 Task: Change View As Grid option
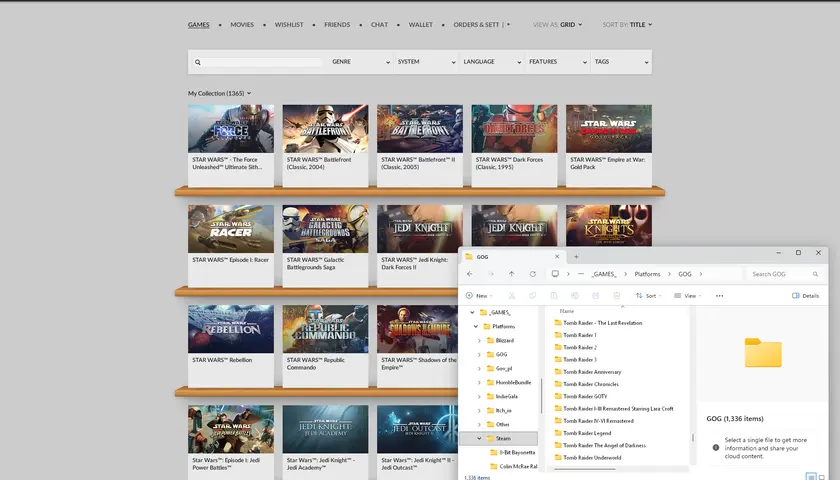tap(558, 25)
